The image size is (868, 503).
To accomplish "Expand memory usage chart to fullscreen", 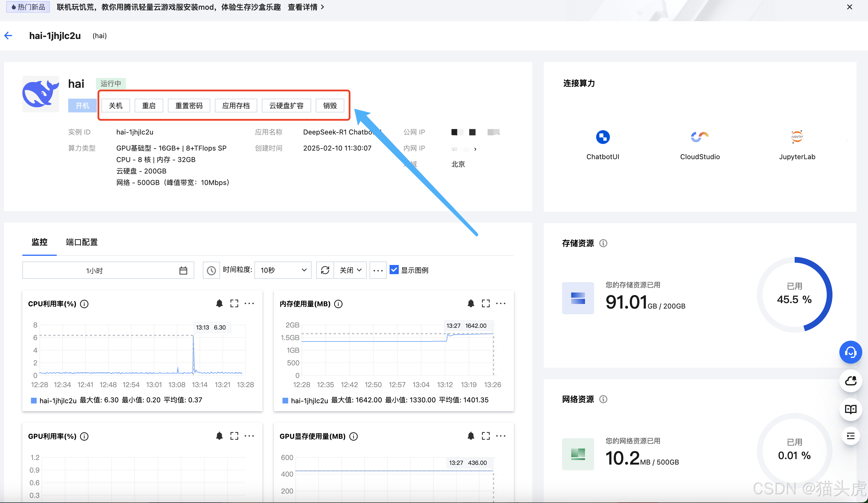I will click(x=486, y=303).
